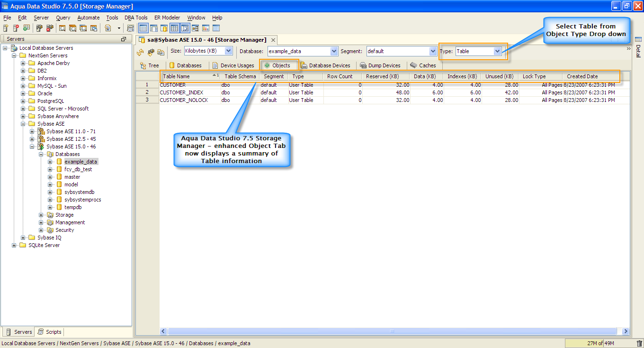Close the sa@Sybase ASE Storage Manager tab

pos(272,40)
